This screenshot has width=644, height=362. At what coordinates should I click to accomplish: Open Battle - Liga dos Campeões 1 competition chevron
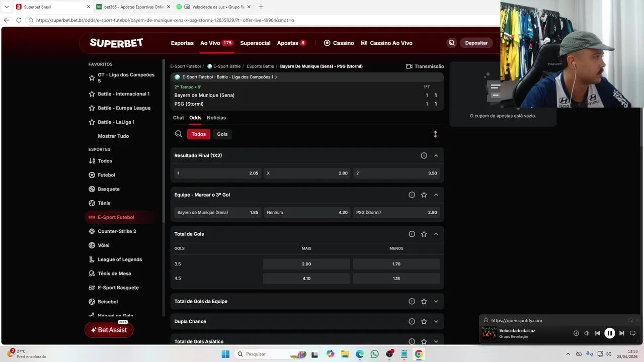276,77
